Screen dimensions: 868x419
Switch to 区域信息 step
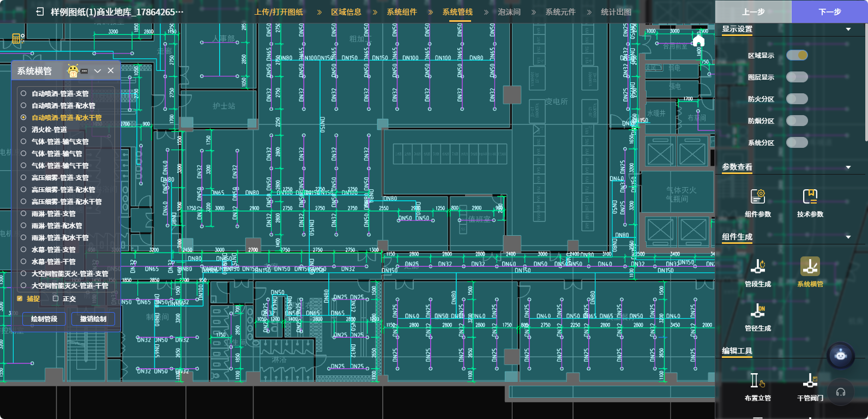click(346, 11)
